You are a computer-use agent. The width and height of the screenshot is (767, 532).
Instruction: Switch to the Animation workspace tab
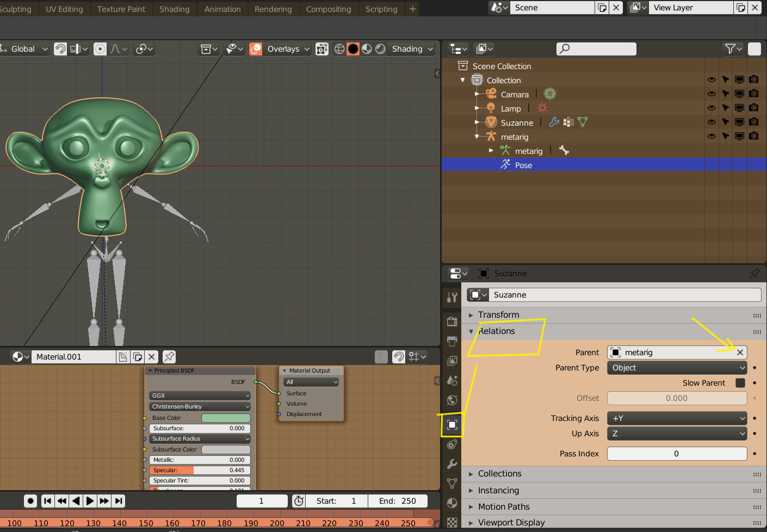click(x=222, y=9)
